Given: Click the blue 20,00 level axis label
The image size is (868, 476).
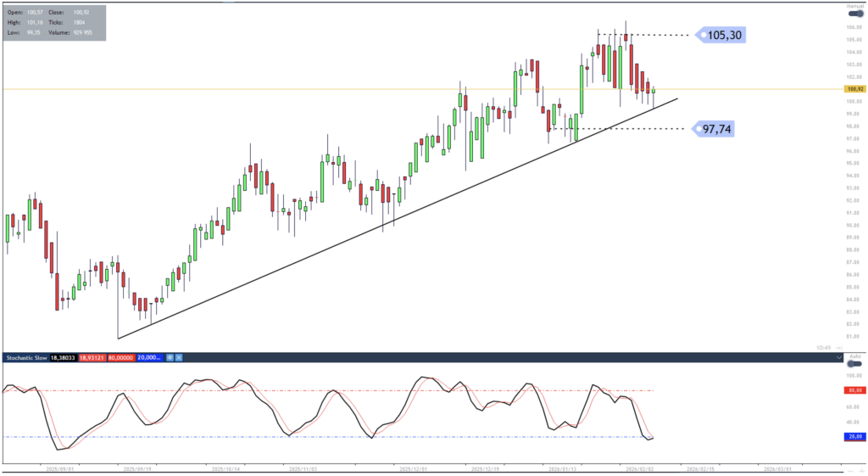Looking at the screenshot, I should click(854, 437).
